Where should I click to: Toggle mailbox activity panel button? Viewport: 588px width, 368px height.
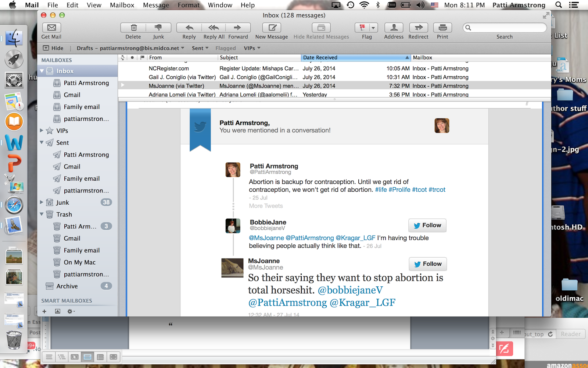point(58,311)
